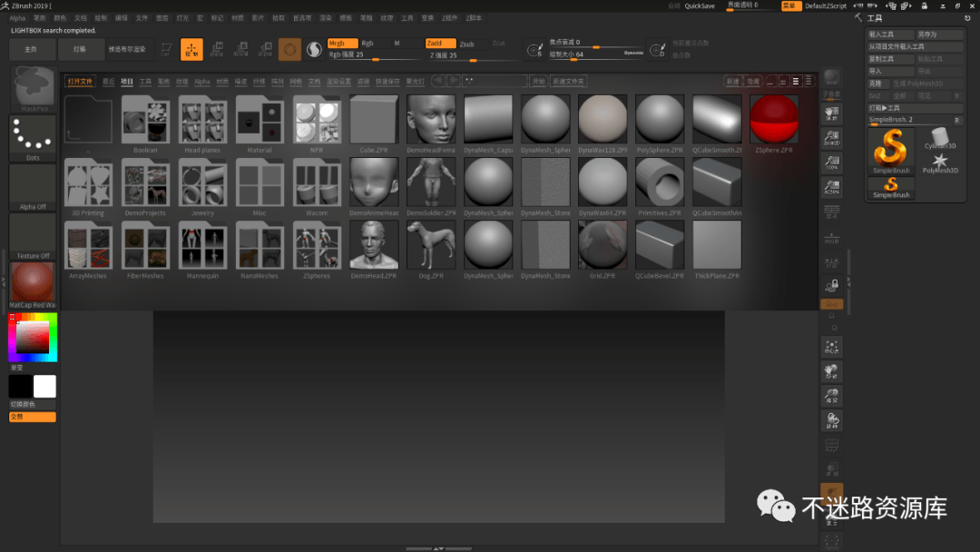Pick a color in the color picker square
Screen dimensions: 980x552
tap(33, 338)
